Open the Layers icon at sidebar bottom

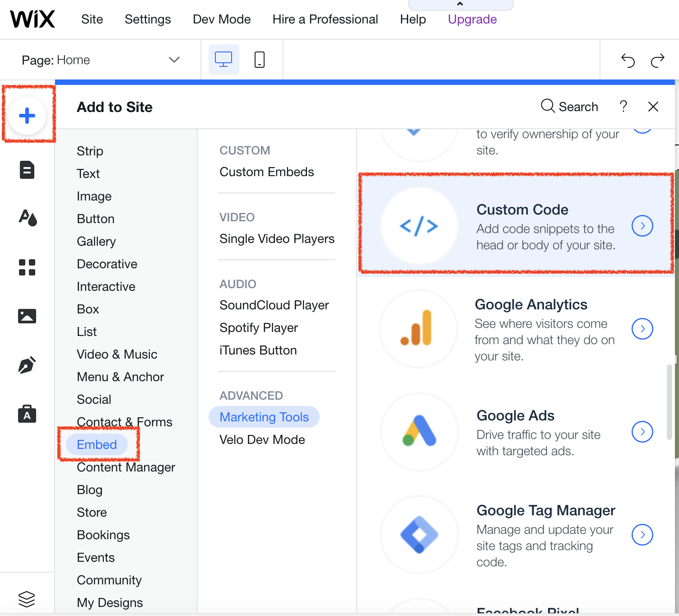click(27, 599)
